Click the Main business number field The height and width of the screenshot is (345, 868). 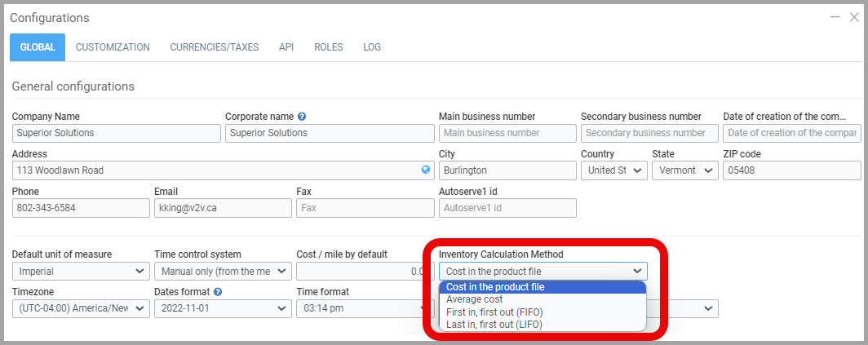[506, 133]
